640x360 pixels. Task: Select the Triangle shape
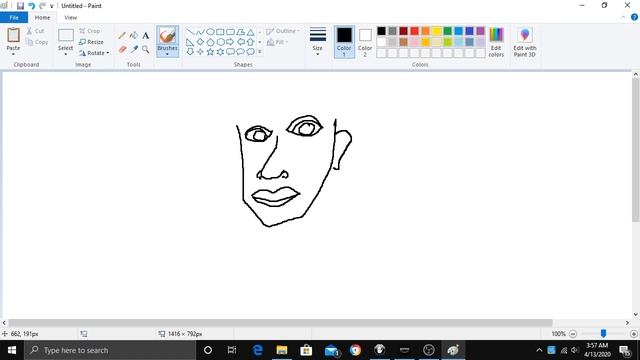[x=250, y=32]
